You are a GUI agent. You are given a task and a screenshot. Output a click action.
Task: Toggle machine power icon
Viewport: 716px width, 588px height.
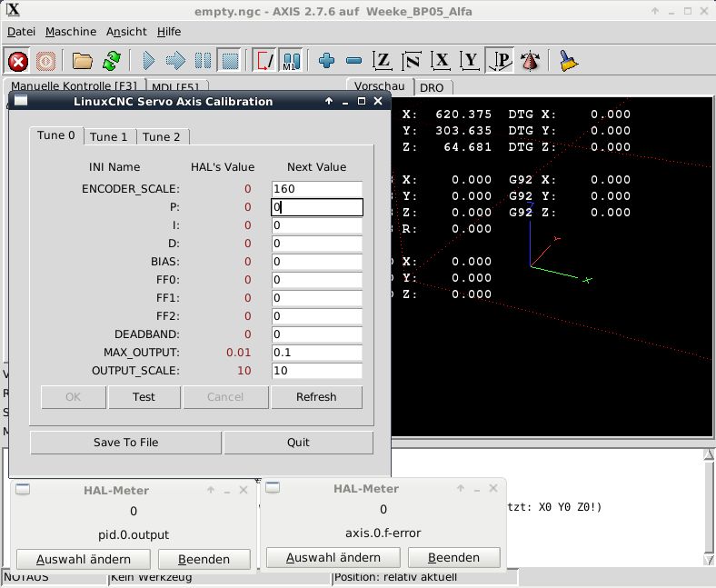click(x=46, y=61)
